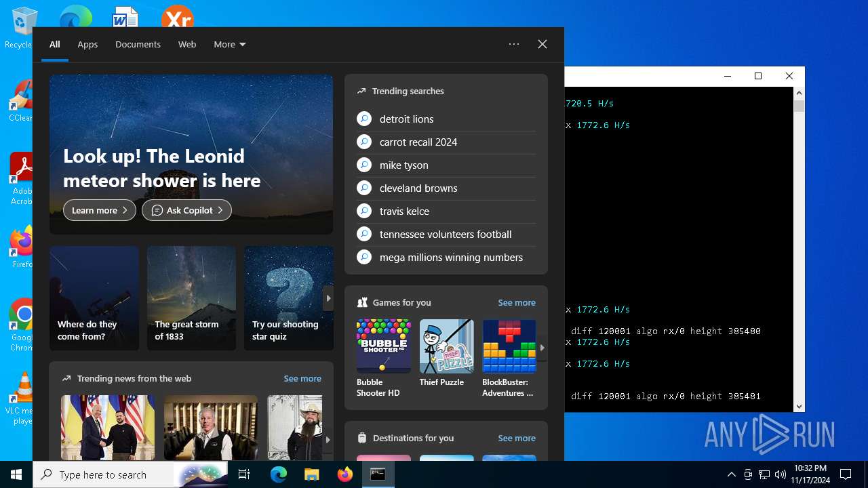Maximize the console window
This screenshot has height=488, width=868.
pos(758,76)
